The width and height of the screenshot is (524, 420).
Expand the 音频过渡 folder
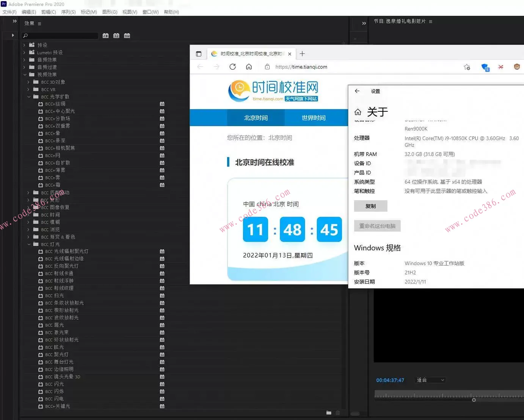(25, 67)
